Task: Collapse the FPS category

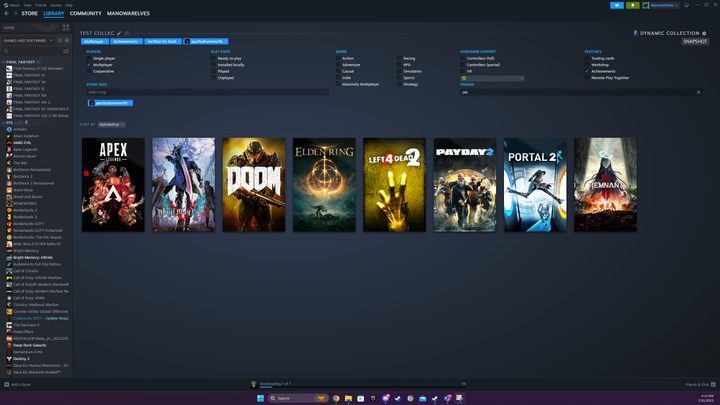Action: (4, 123)
